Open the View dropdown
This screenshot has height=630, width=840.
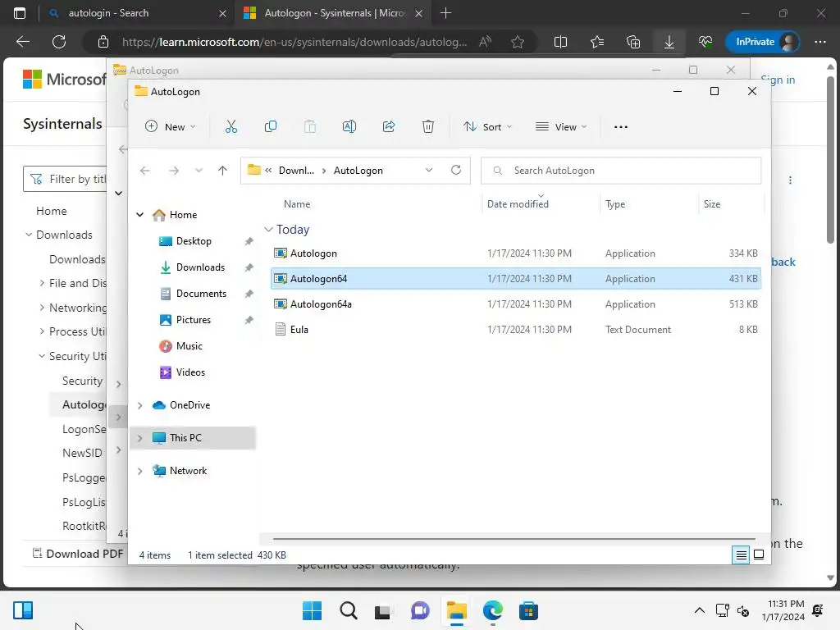561,127
